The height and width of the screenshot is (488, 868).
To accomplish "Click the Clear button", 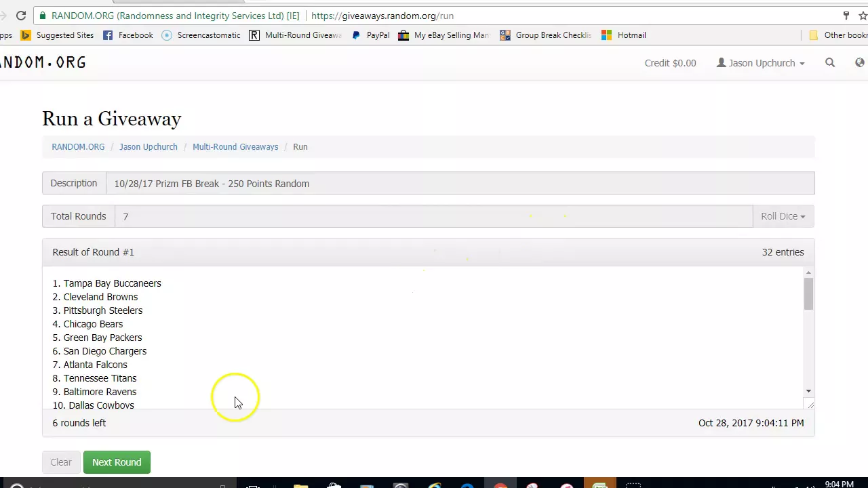I will [x=60, y=462].
